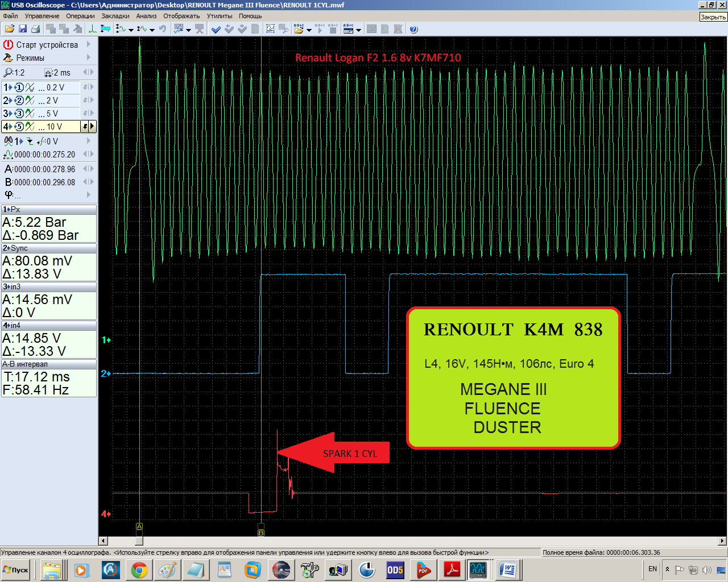Open the 'Анализ' menu
The height and width of the screenshot is (582, 728).
146,16
